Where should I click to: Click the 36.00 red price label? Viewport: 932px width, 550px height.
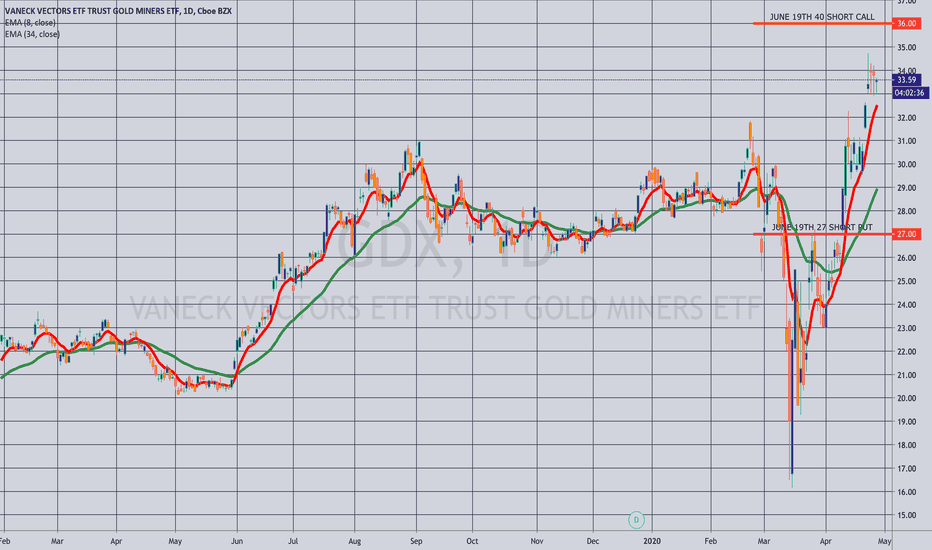907,24
